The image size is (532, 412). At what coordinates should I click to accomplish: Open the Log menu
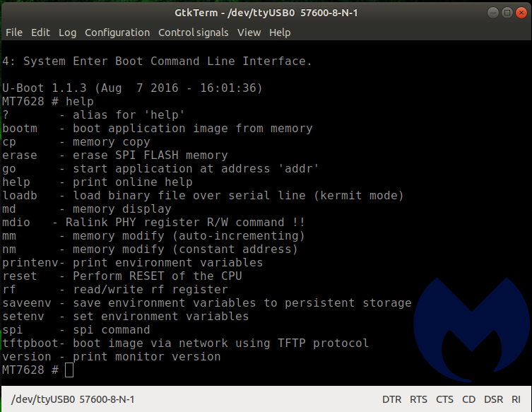tap(67, 33)
